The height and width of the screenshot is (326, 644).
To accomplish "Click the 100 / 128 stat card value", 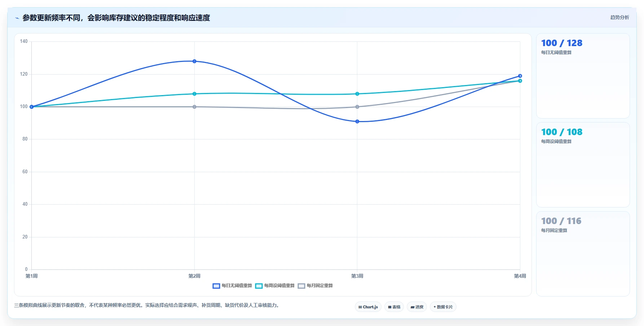I will click(x=562, y=43).
